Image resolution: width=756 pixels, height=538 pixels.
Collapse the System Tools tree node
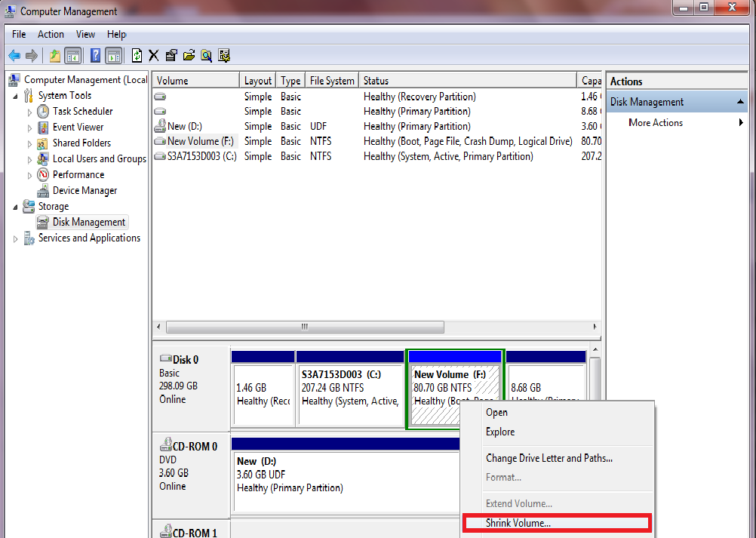point(16,96)
